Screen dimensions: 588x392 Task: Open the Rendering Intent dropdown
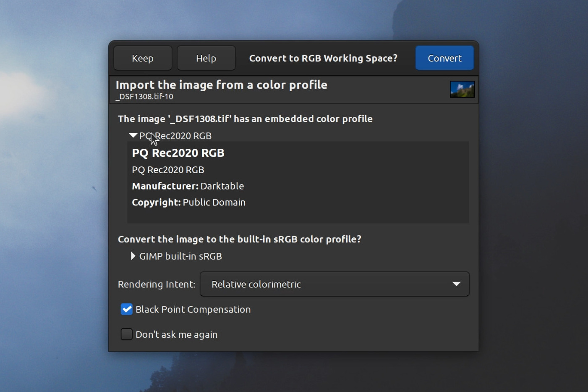(335, 284)
